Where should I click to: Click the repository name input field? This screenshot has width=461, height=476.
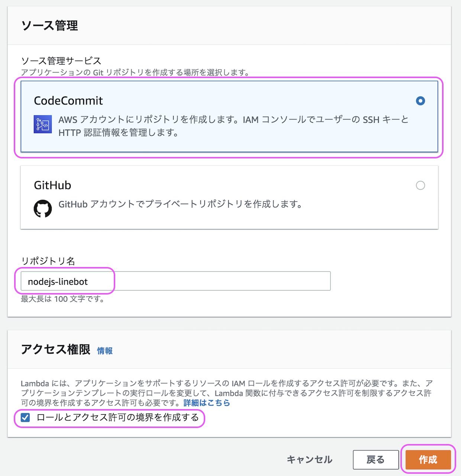175,281
